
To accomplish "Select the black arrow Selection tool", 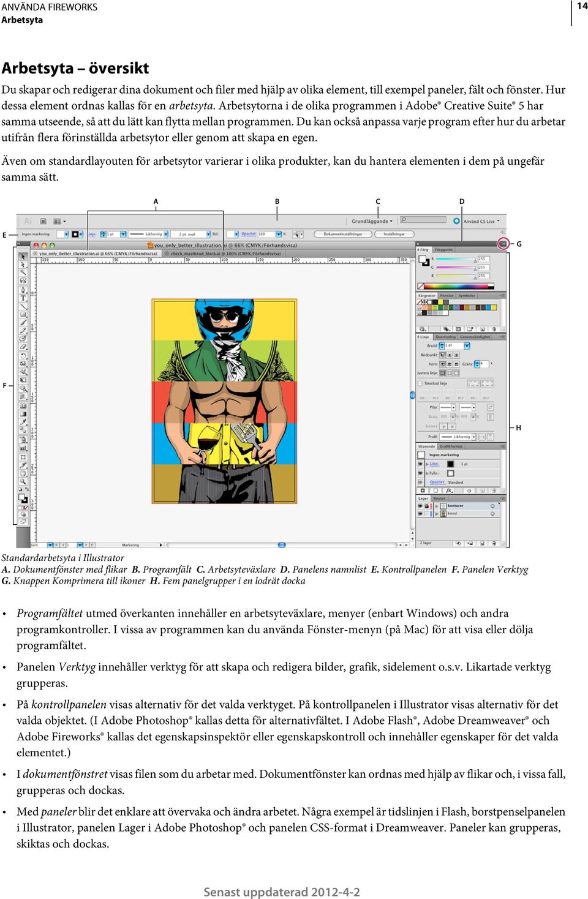I will 23,257.
